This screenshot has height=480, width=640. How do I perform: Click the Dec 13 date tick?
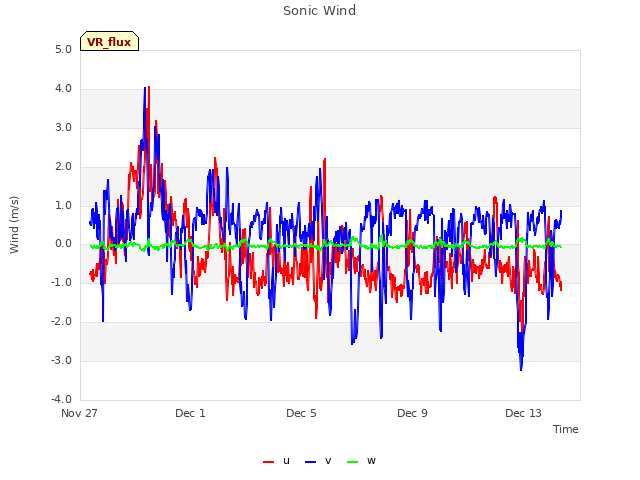[x=523, y=413]
